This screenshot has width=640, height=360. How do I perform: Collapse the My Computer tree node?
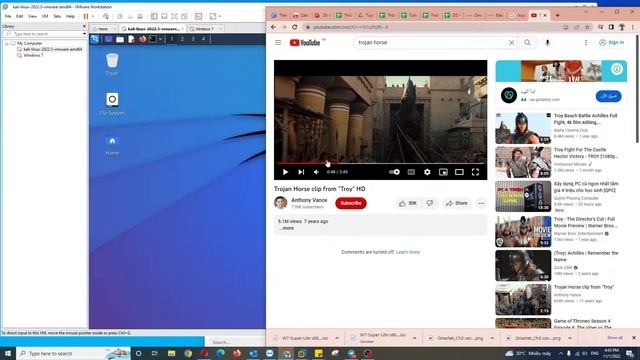(7, 43)
